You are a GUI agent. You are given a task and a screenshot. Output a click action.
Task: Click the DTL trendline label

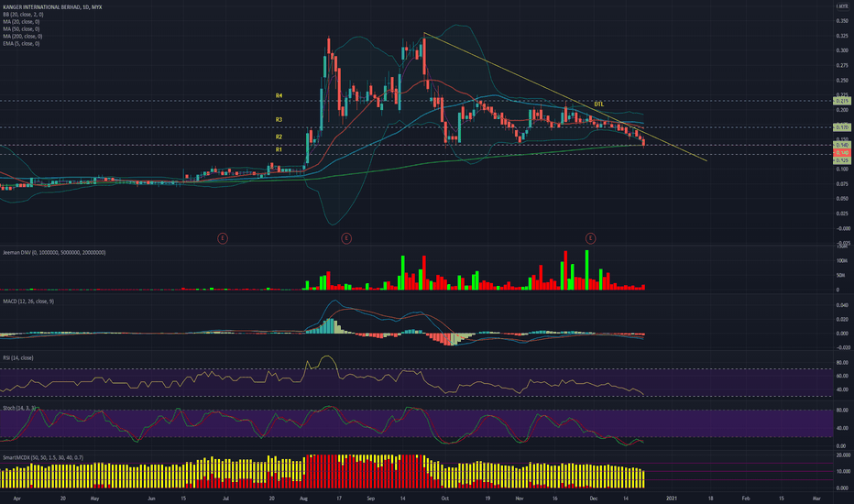598,104
